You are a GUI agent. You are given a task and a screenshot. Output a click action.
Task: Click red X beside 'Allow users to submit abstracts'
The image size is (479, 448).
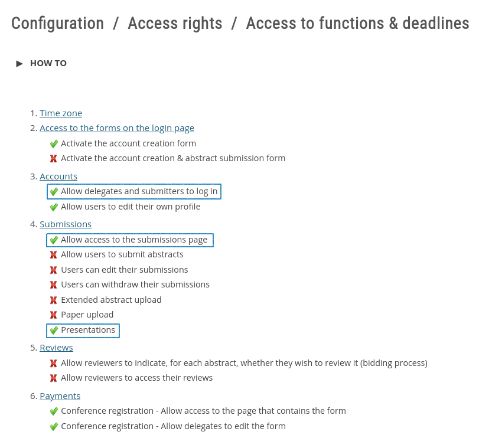[54, 255]
